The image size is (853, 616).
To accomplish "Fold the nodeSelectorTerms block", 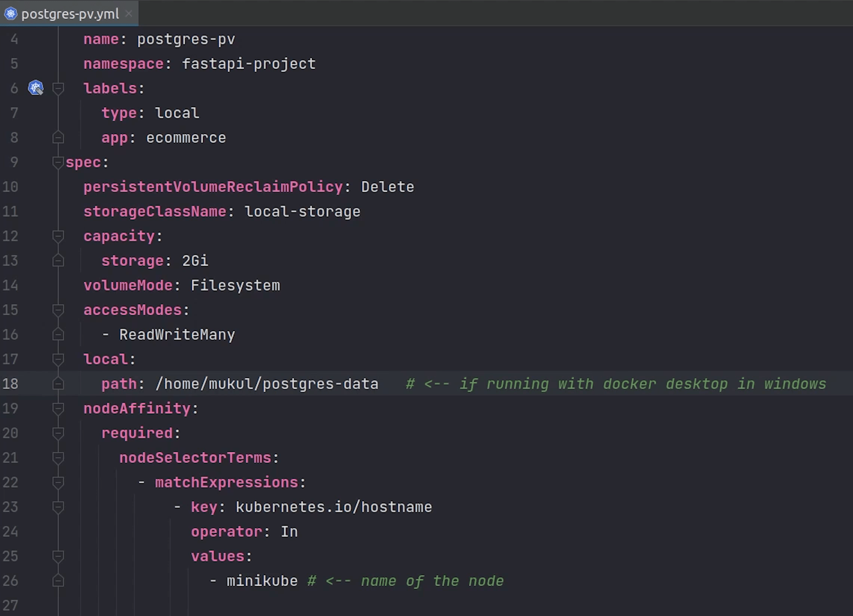I will 58,458.
